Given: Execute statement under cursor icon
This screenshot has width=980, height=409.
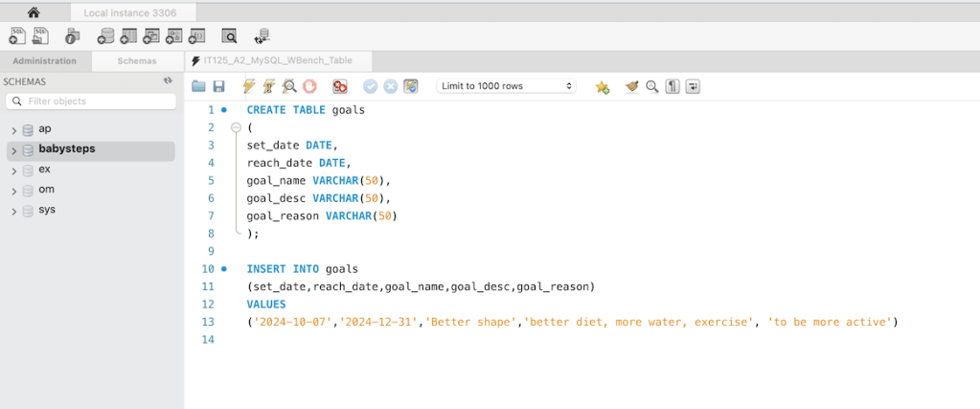Looking at the screenshot, I should pos(268,86).
